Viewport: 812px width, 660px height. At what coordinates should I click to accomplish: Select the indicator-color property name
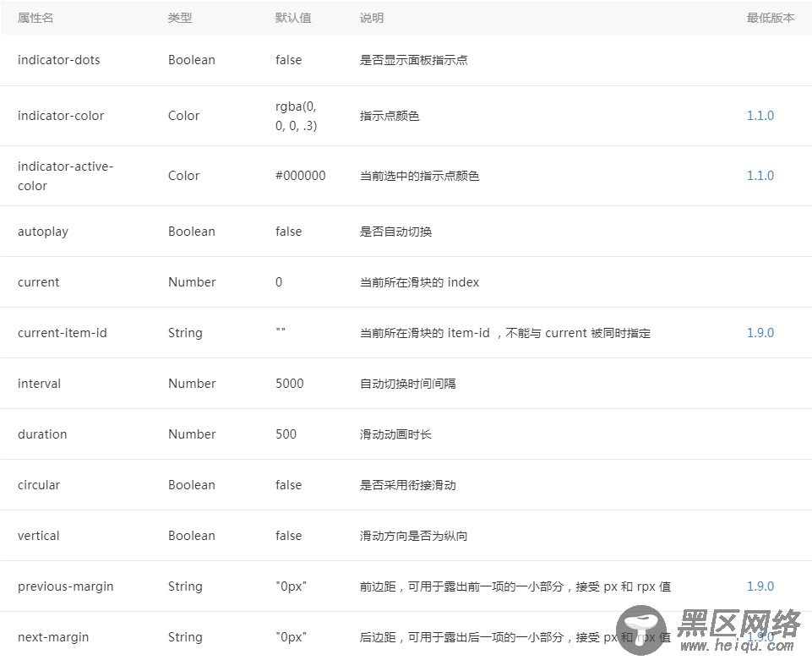click(x=61, y=116)
